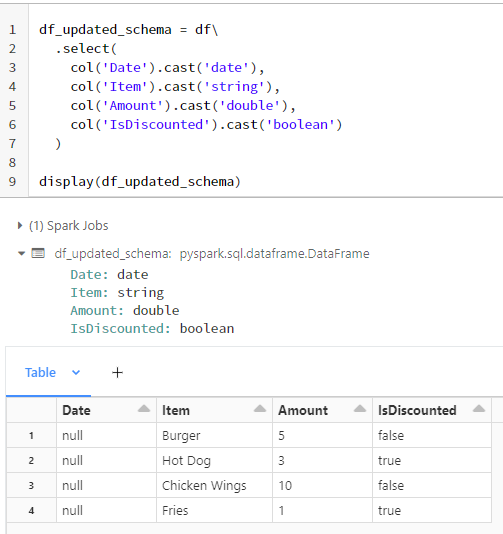Image resolution: width=503 pixels, height=534 pixels.
Task: Click the 'boolean' cast string in code
Action: point(300,125)
